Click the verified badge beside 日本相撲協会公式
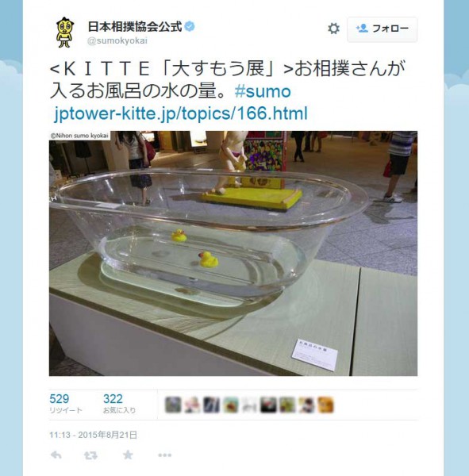This screenshot has width=469, height=476. tap(190, 26)
